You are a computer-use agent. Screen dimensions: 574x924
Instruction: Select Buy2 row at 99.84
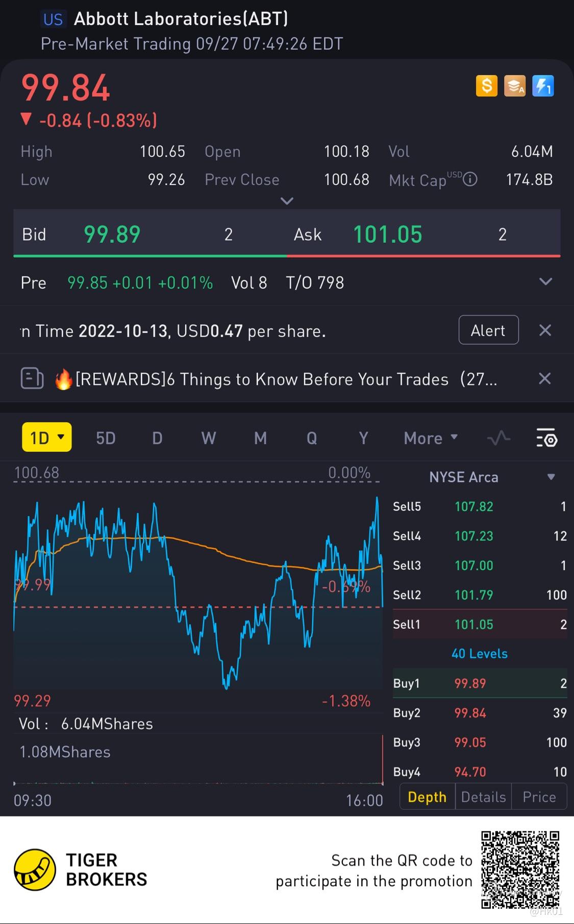click(x=480, y=713)
